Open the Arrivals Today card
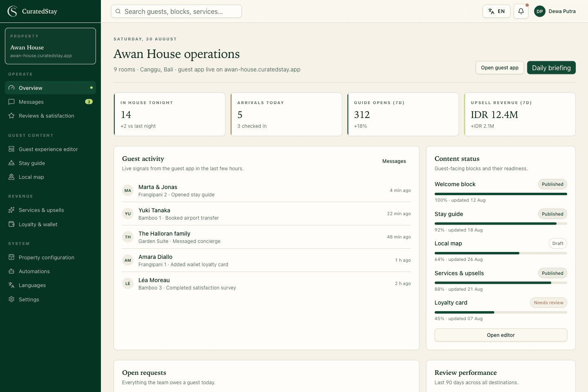Viewport: 588px width, 392px height. 286,114
